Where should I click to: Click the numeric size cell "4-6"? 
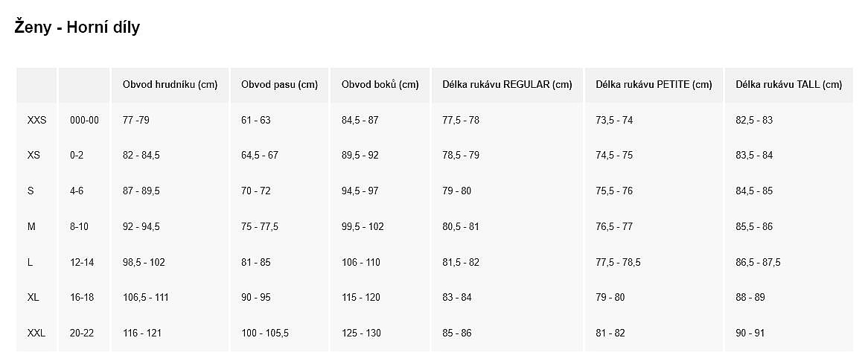click(x=77, y=191)
